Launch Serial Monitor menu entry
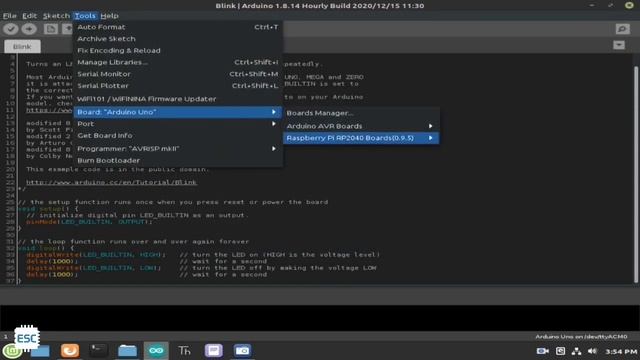Viewport: 640px width, 360px height. pyautogui.click(x=178, y=74)
